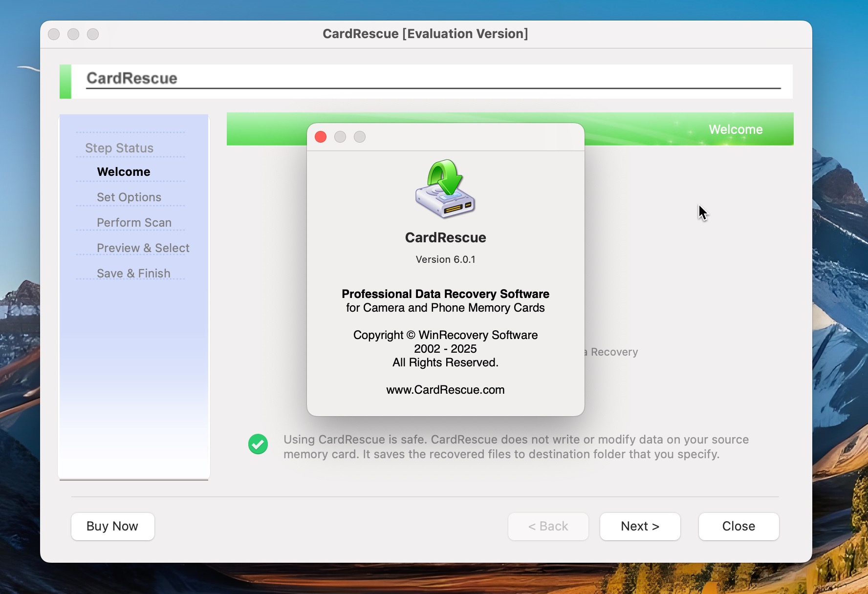
Task: Click 'Professional Data Recovery Software' text
Action: (446, 294)
